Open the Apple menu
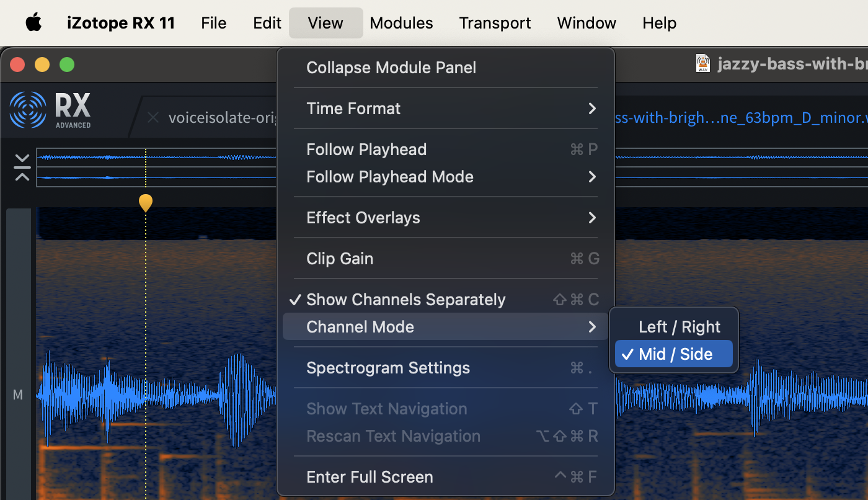 pos(33,23)
